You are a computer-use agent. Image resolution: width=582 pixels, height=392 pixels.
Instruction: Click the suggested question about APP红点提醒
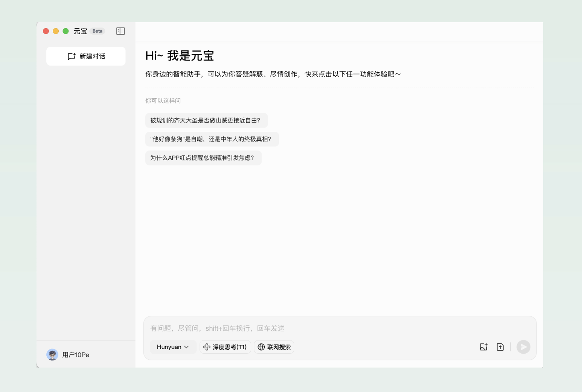coord(203,158)
